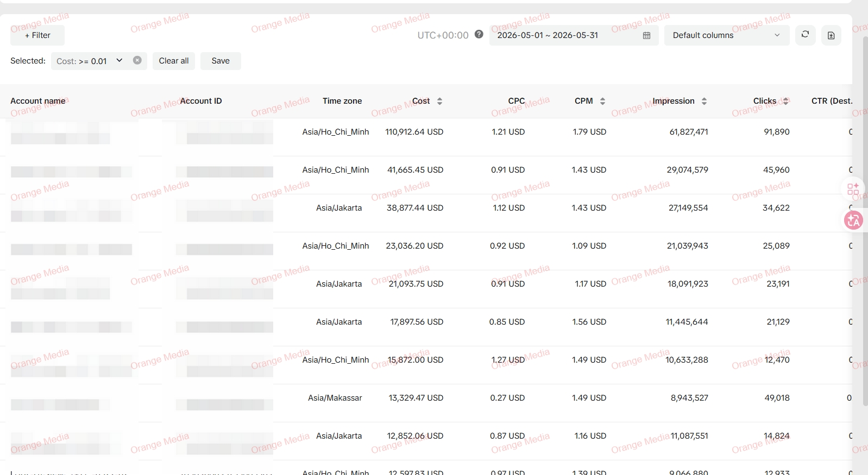
Task: Click the Time zone column header
Action: (342, 101)
